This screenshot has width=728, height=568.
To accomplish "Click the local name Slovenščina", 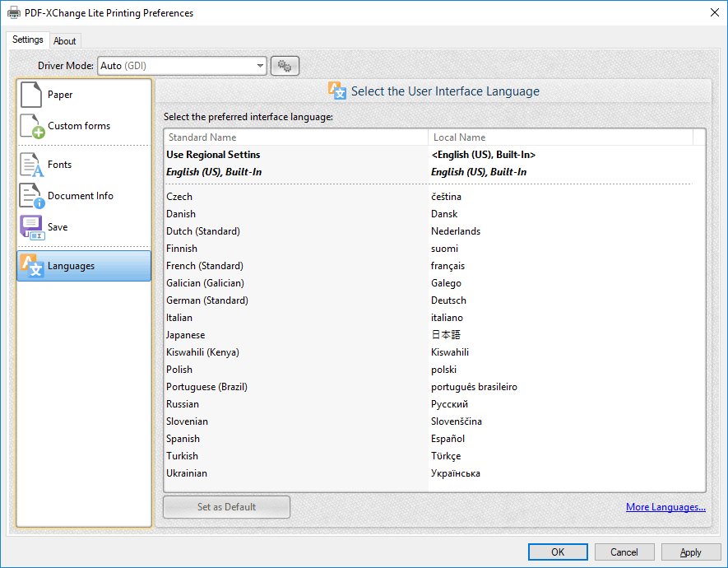I will (457, 421).
